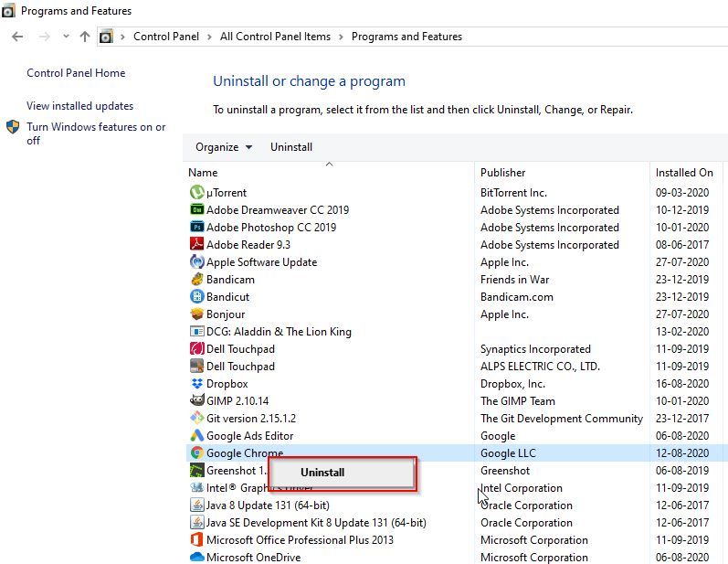Navigate to Control Panel breadcrumb
728x564 pixels.
click(166, 37)
